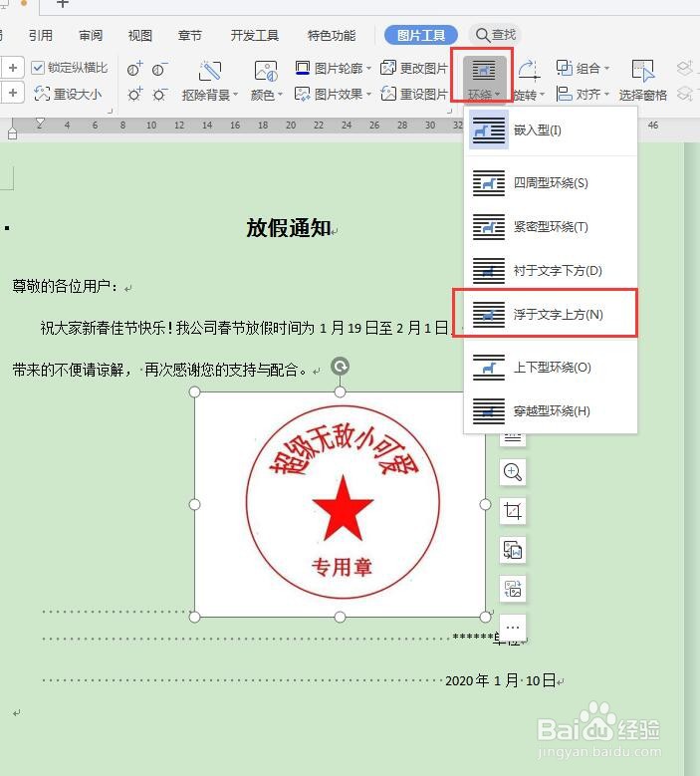
Task: Click the three-dots more floating button
Action: pos(513,628)
